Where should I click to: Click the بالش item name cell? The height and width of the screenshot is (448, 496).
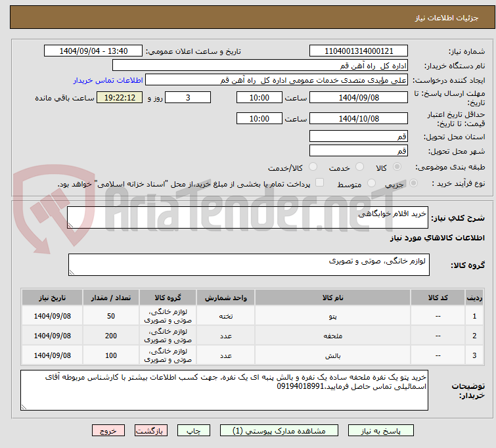coord(333,355)
